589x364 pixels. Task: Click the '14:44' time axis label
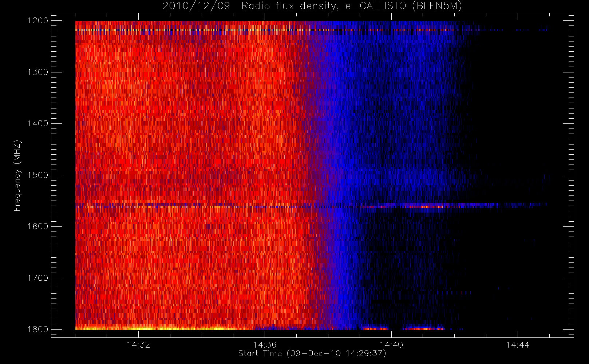tap(518, 345)
